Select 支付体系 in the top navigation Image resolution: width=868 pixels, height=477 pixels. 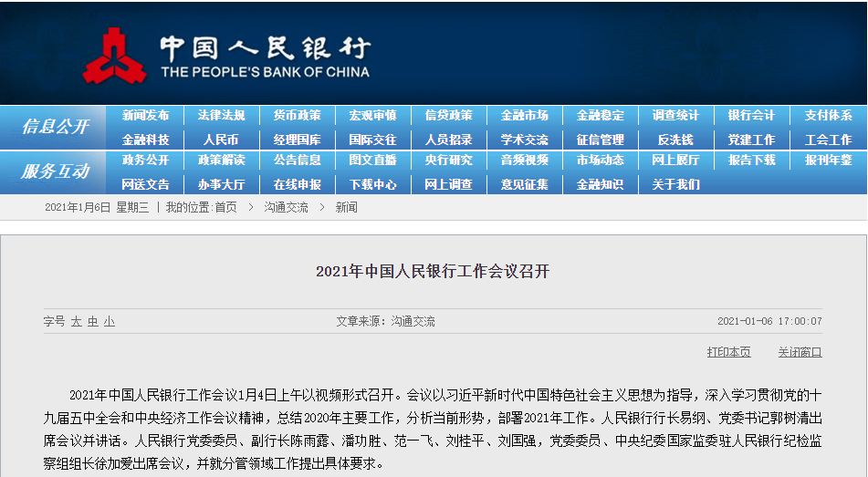click(x=828, y=116)
